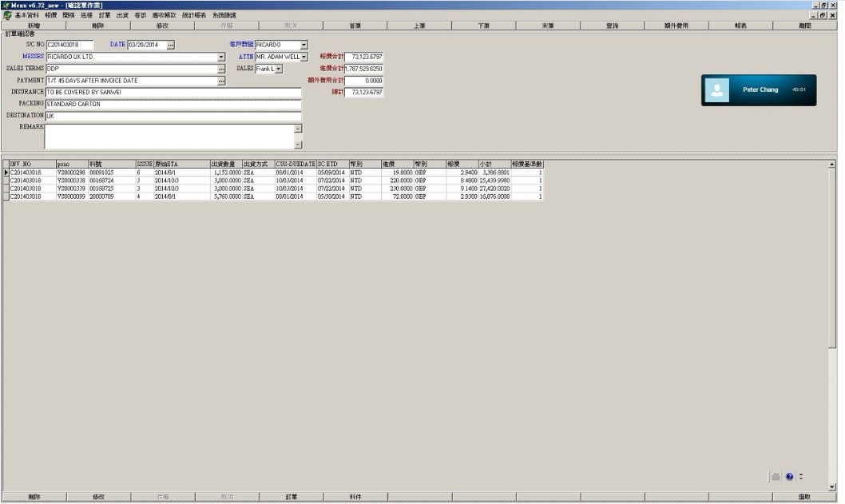Image resolution: width=845 pixels, height=504 pixels.
Task: Open the 送樣 menu
Action: pyautogui.click(x=87, y=15)
